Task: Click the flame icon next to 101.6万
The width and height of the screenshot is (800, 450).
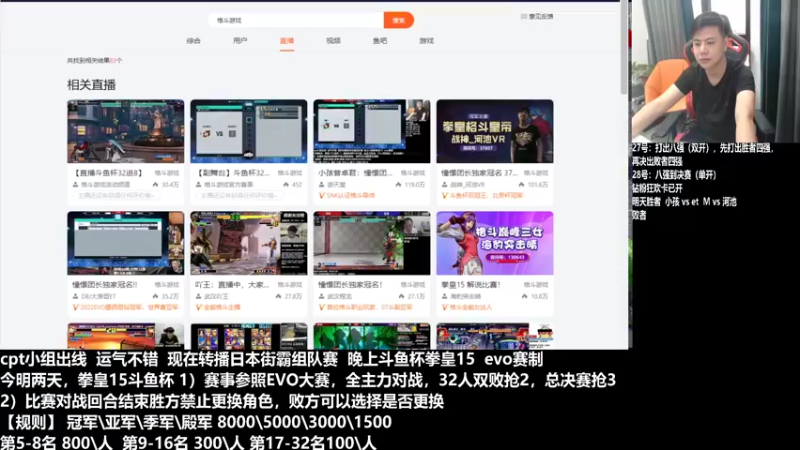Action: [521, 185]
